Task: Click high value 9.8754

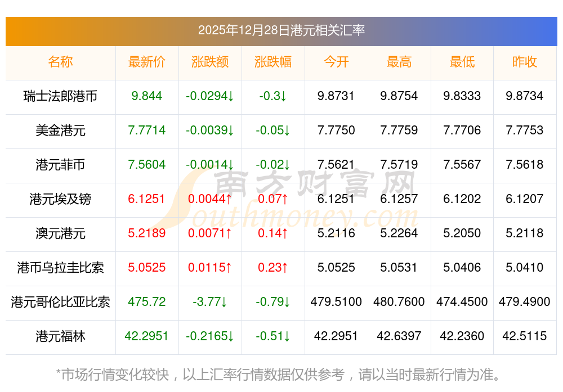Action: coord(399,96)
